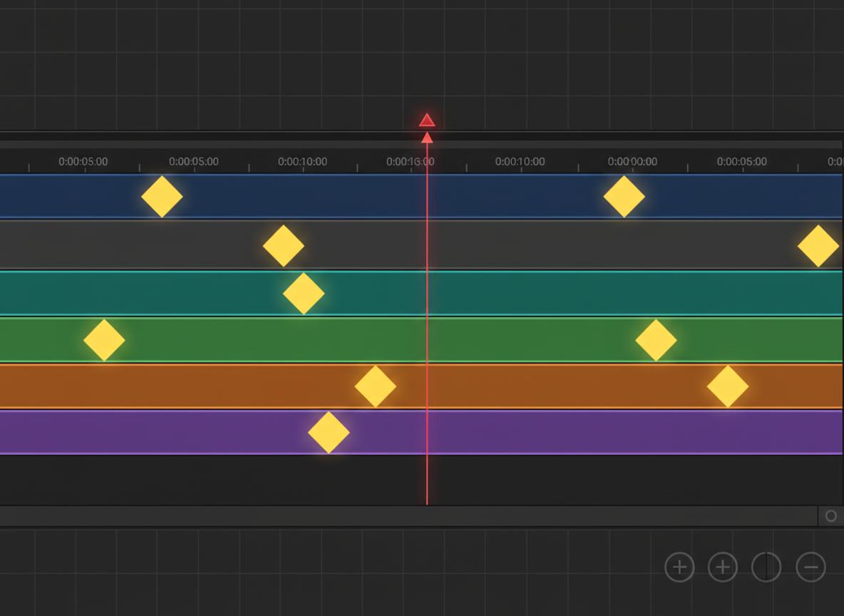Click the 0:00:00:00 label on the time ruler
The image size is (844, 616).
coord(632,162)
